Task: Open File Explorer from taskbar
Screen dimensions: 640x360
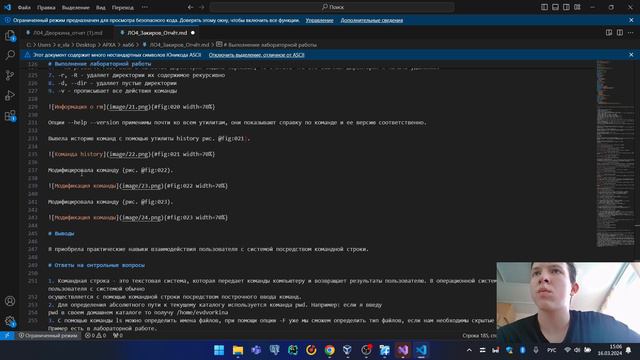Action: pyautogui.click(x=238, y=350)
